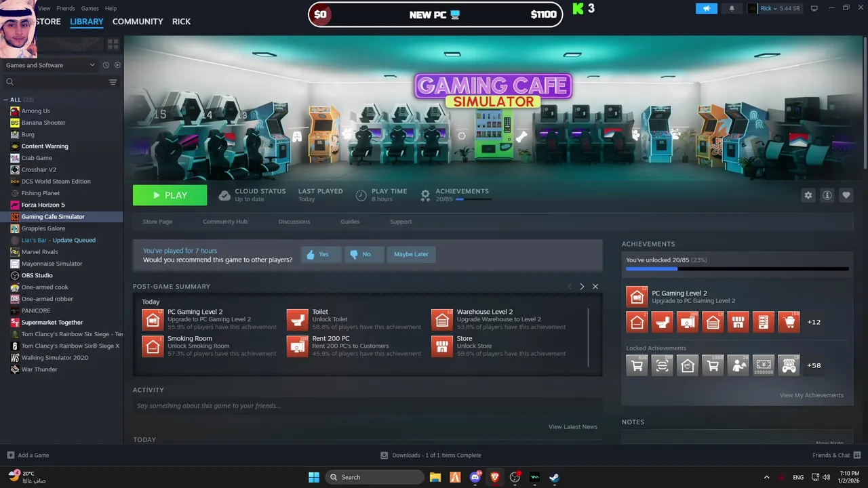Switch to the RICK profile tab
The image size is (868, 488).
[x=181, y=22]
